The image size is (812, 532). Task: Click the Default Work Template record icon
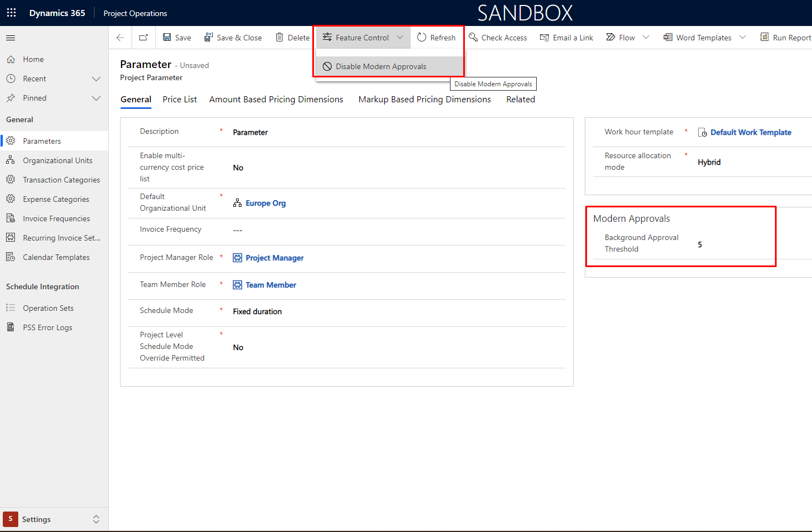(x=702, y=132)
